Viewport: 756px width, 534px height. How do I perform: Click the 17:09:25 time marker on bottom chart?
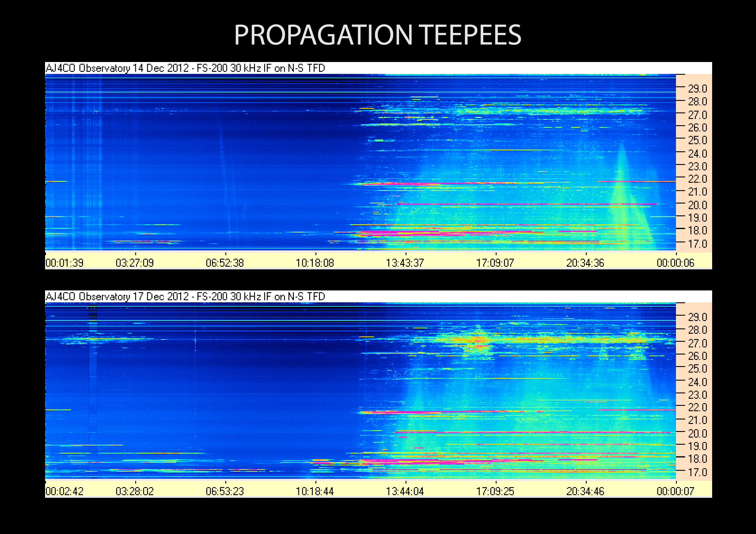[x=495, y=491]
